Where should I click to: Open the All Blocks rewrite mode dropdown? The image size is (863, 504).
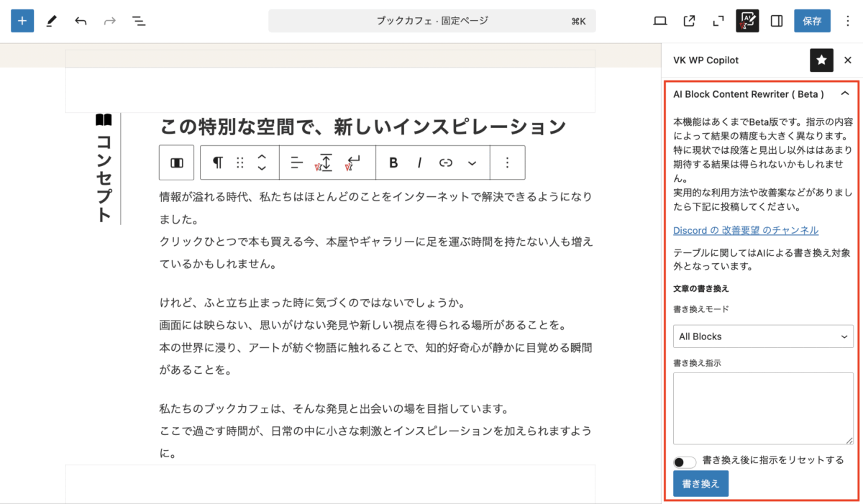[x=762, y=336]
